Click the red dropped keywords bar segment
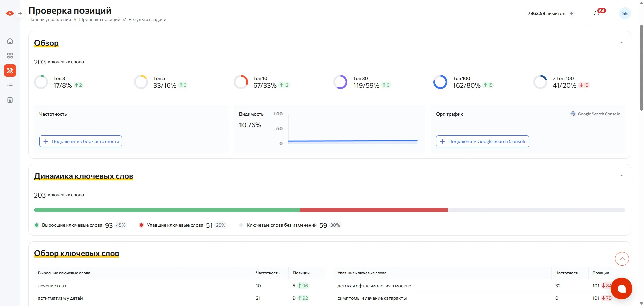Image resolution: width=644 pixels, height=306 pixels. [374, 210]
